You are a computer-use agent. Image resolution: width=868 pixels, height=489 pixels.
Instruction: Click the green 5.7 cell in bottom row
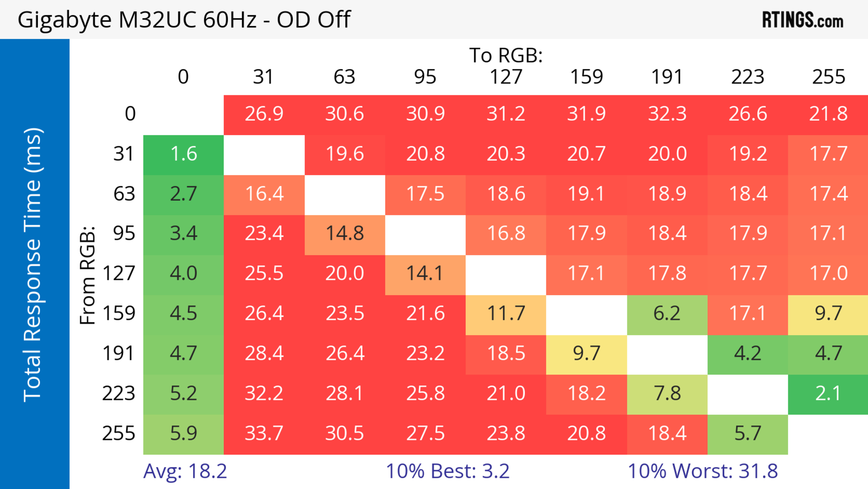[747, 433]
